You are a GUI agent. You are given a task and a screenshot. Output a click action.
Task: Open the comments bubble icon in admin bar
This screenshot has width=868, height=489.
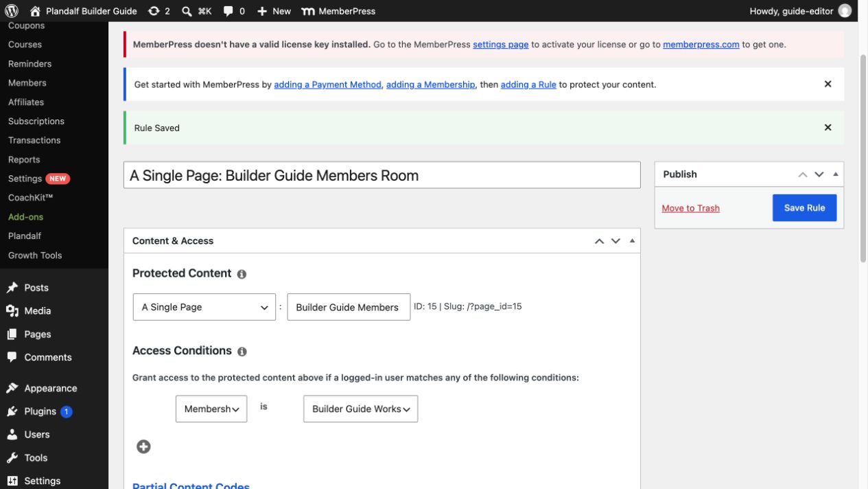coord(228,11)
